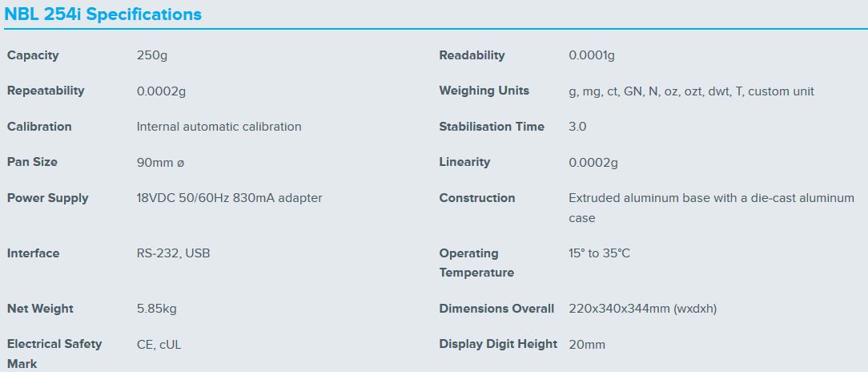Click the 0.0001g readability value
The image size is (868, 372).
click(592, 55)
